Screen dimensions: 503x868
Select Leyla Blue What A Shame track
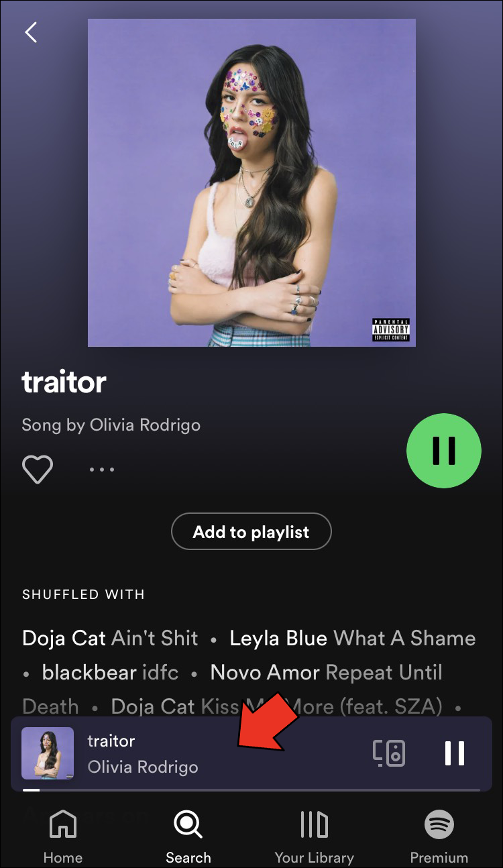click(353, 638)
